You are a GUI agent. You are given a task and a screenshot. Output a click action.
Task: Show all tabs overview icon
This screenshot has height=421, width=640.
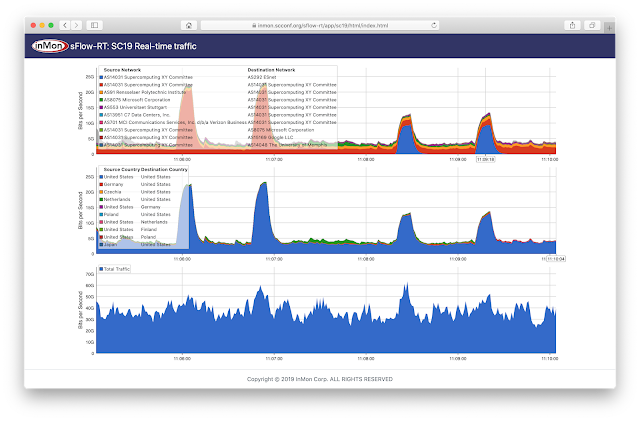[591, 25]
